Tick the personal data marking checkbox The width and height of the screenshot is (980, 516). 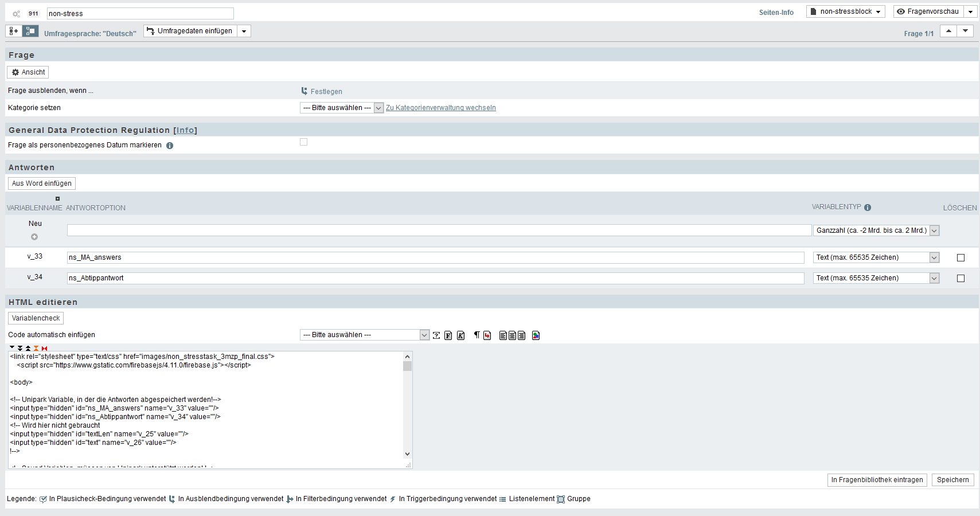[304, 142]
